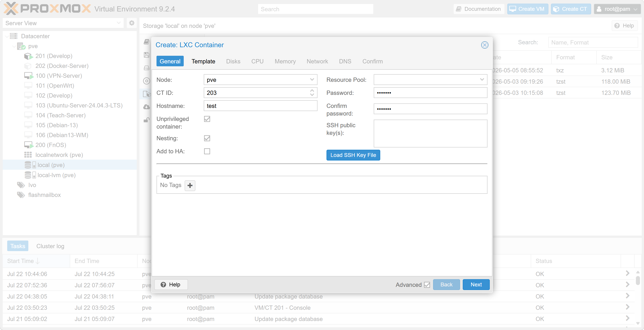Image resolution: width=644 pixels, height=330 pixels.
Task: Click container icon for 202 (Docker-Server)
Action: [x=28, y=66]
